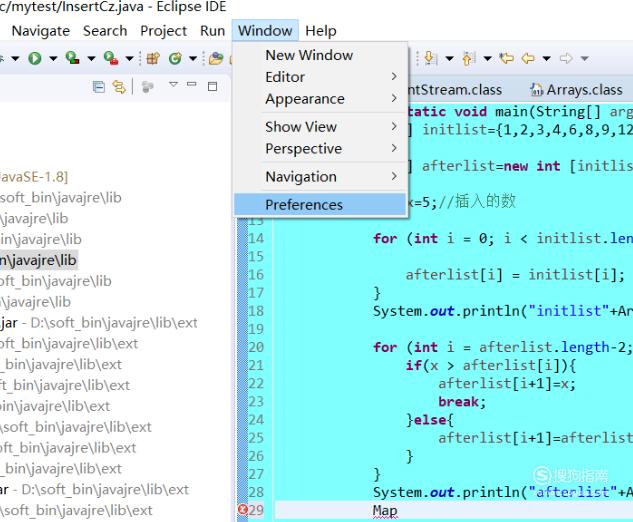Open the Search menu
The height and width of the screenshot is (522, 633).
coord(105,31)
